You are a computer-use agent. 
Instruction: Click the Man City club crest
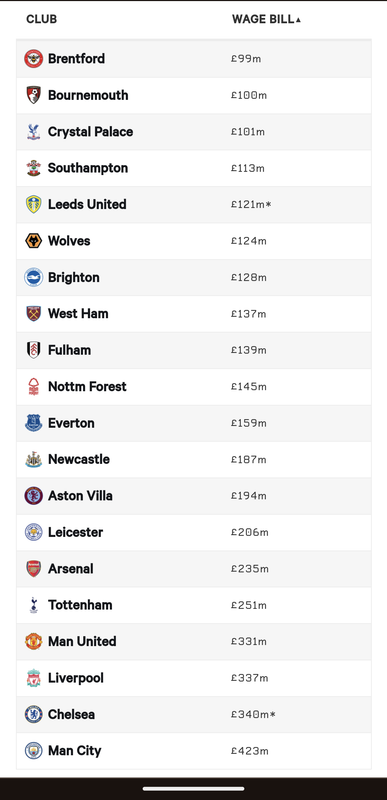tap(34, 751)
